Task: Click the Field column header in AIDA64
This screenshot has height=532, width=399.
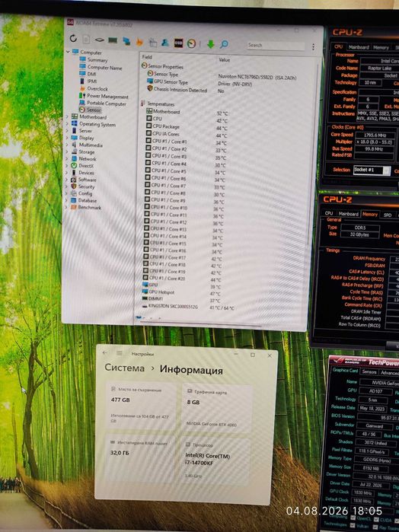Action: 147,57
